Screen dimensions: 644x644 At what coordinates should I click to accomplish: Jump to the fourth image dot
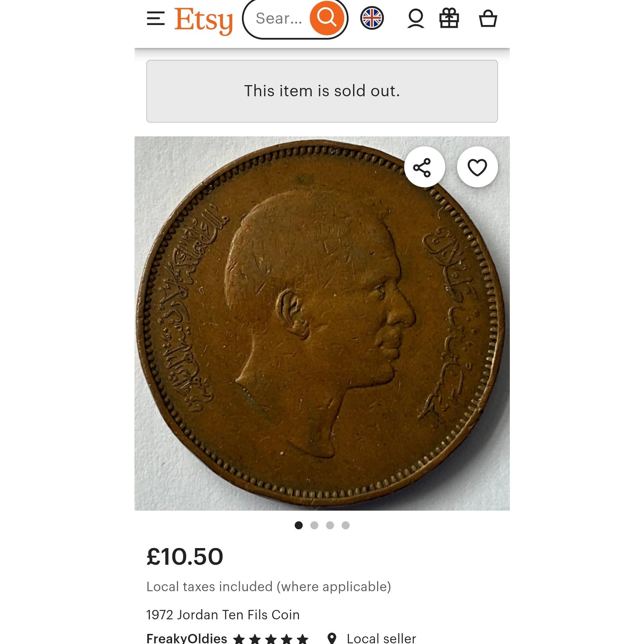tap(345, 525)
